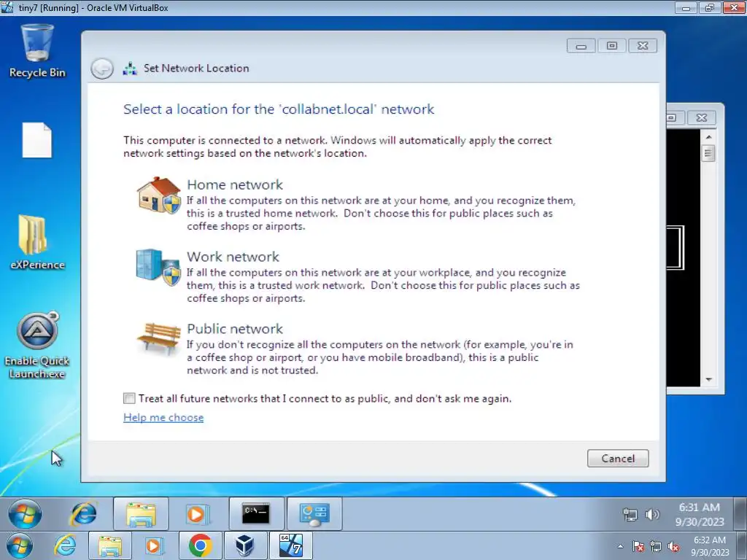Minimize the VirtualBox tiny7 window
Viewport: 747px width, 560px height.
pyautogui.click(x=686, y=7)
